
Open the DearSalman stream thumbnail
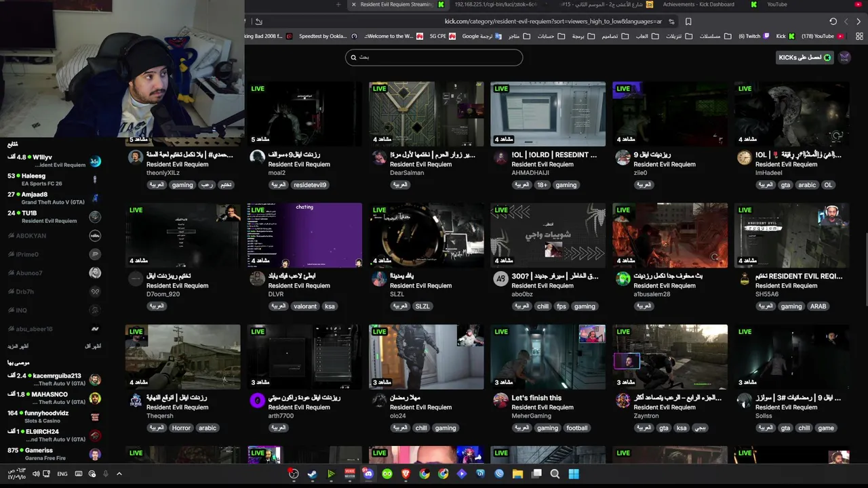(x=426, y=114)
